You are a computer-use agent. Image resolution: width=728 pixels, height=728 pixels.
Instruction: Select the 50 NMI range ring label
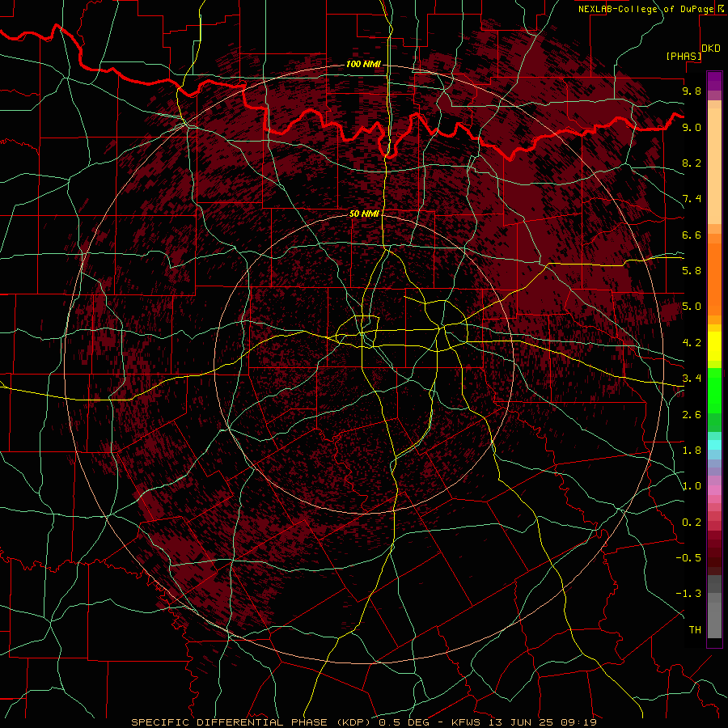pos(364,214)
